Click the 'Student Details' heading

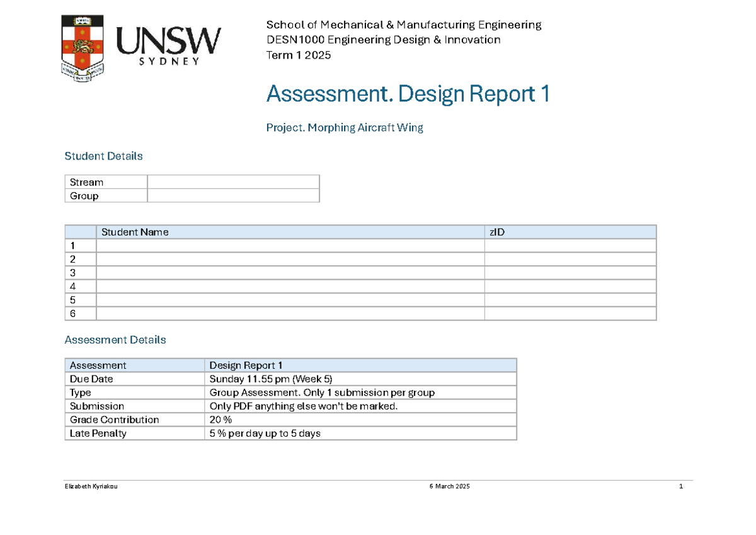pyautogui.click(x=104, y=156)
